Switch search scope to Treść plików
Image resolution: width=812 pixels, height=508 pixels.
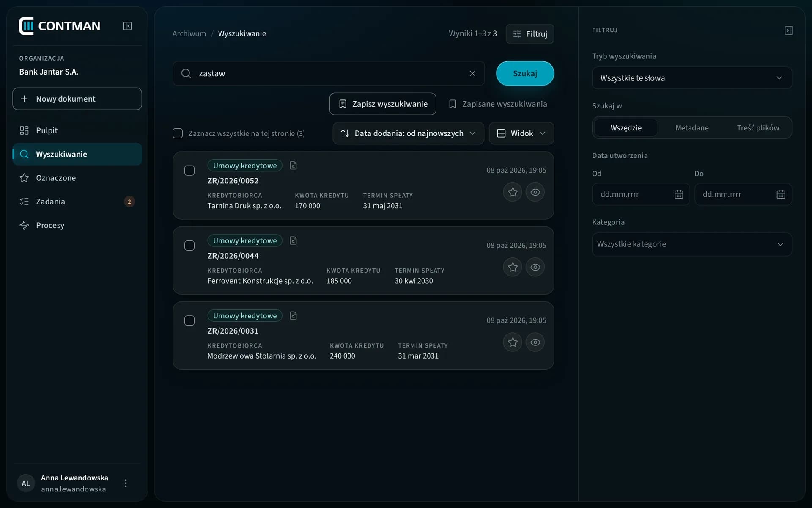pyautogui.click(x=758, y=128)
